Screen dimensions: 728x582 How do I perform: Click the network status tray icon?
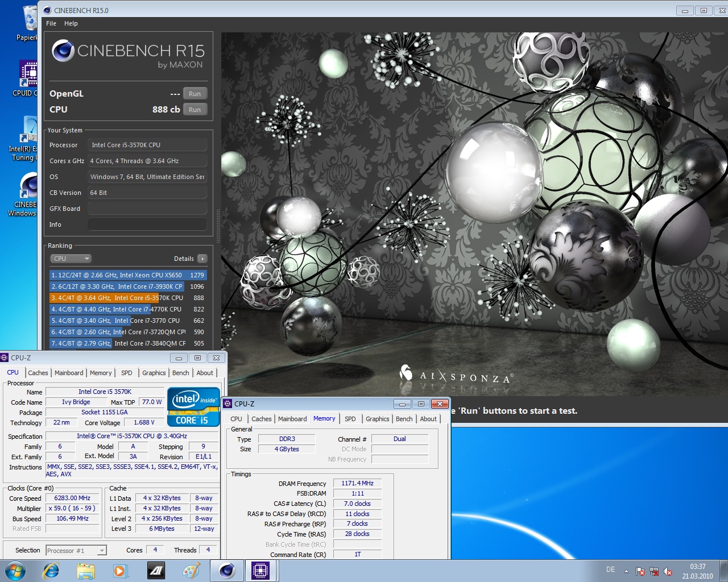click(654, 571)
